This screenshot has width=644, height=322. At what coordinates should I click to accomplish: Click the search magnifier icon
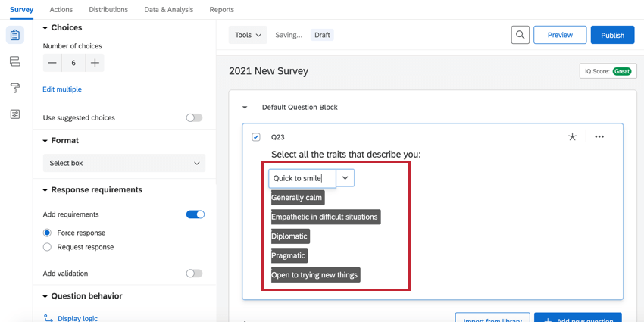520,35
